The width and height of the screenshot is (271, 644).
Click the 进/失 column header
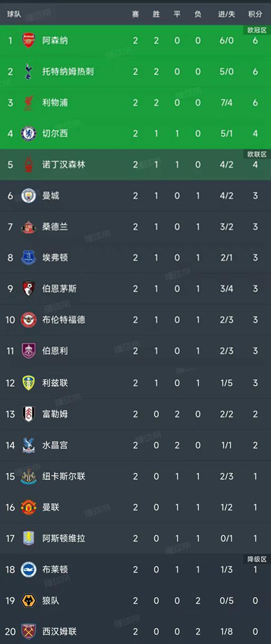227,14
